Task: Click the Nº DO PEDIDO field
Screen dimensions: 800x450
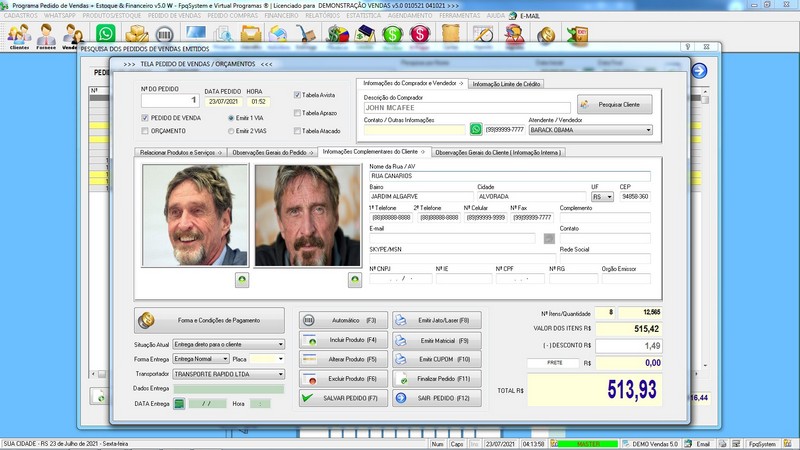Action: tap(170, 101)
